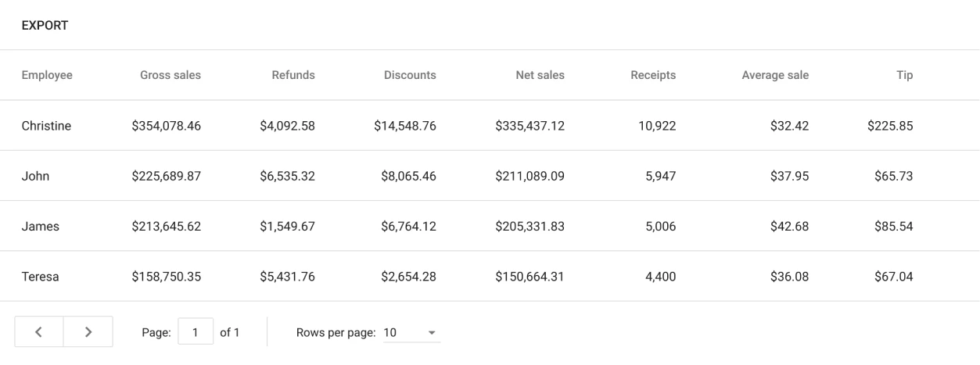The width and height of the screenshot is (980, 365).
Task: Go to the next page arrow
Action: tap(88, 332)
